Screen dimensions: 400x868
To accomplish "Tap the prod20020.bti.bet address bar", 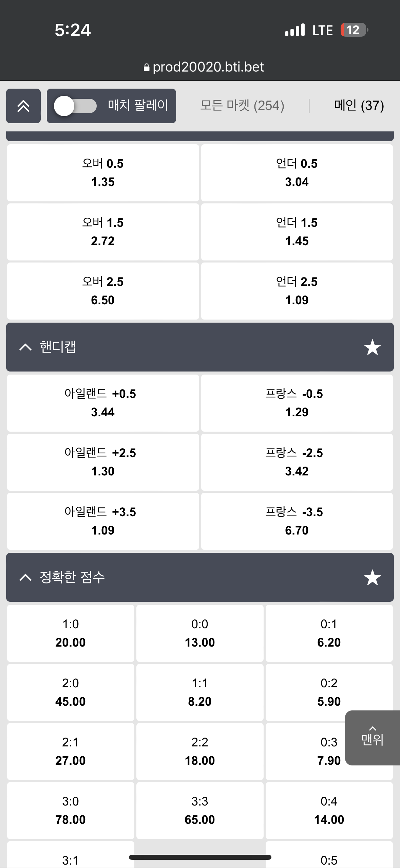I will click(204, 67).
